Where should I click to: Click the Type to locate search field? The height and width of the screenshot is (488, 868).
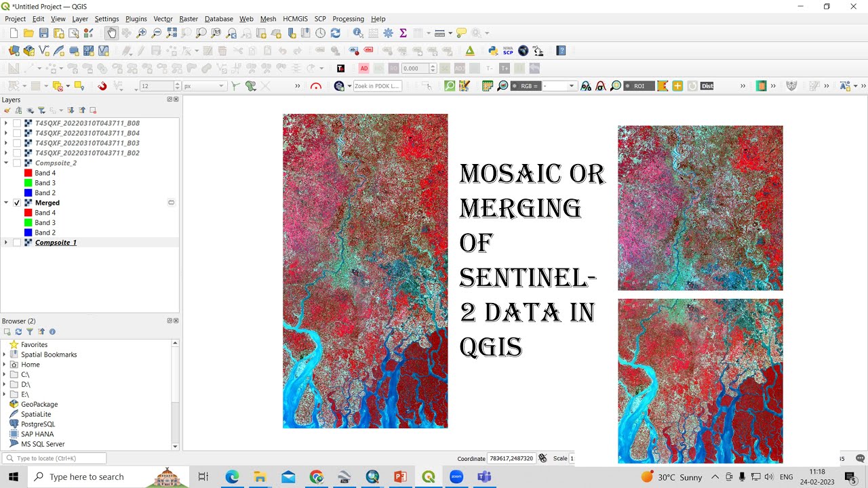54,458
